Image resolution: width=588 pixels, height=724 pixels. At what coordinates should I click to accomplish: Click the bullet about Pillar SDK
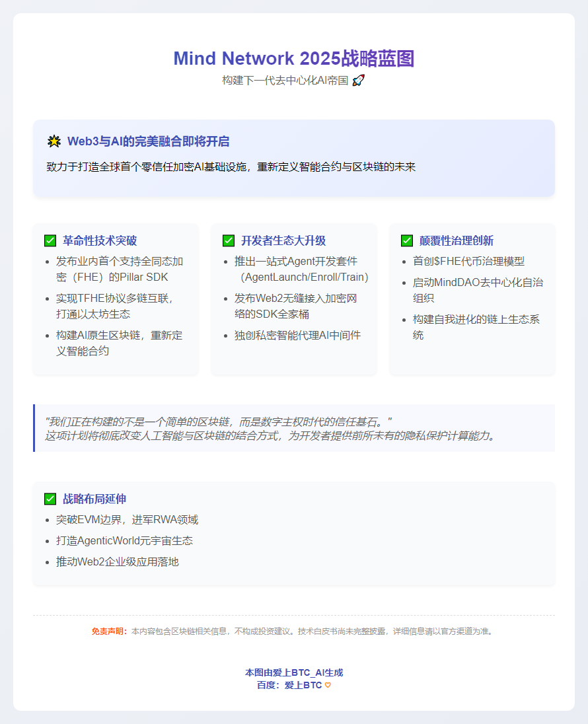[120, 270]
